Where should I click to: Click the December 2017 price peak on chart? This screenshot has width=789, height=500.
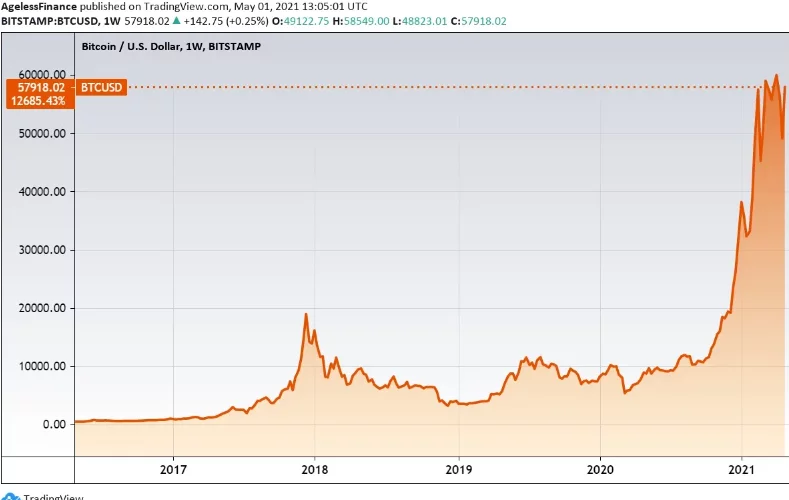(305, 315)
